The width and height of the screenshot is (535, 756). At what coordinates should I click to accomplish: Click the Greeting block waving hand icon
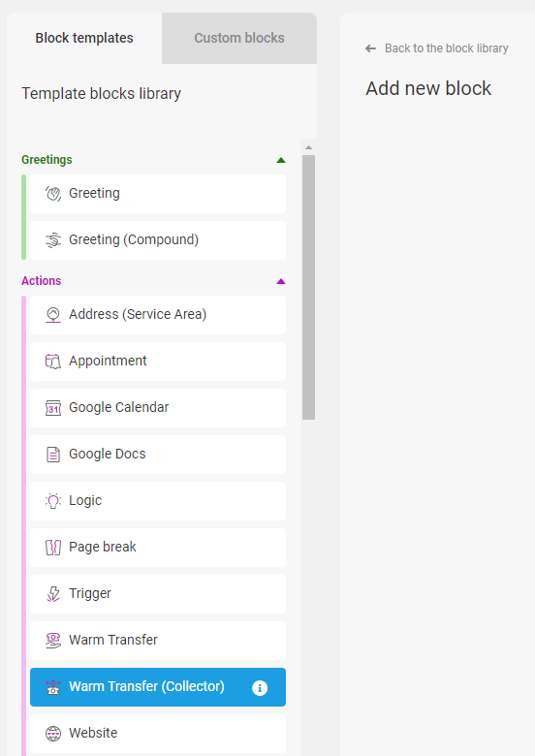[53, 194]
